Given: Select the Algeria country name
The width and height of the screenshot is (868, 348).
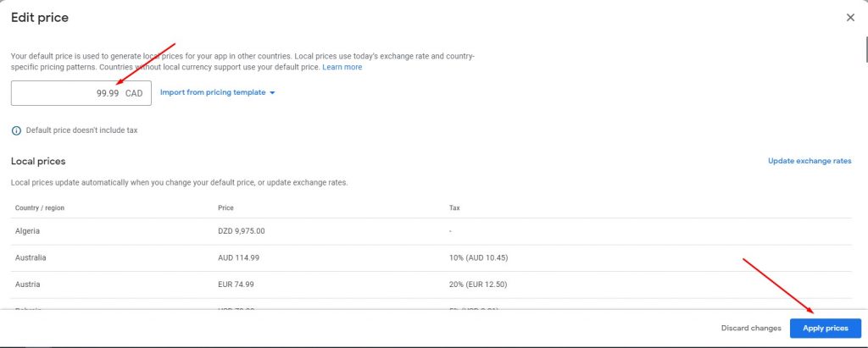Looking at the screenshot, I should [28, 230].
